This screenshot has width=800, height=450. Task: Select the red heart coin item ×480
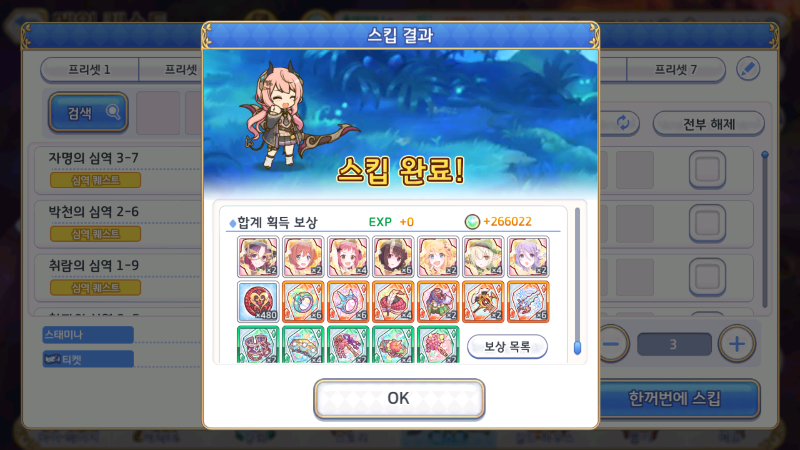pyautogui.click(x=258, y=302)
